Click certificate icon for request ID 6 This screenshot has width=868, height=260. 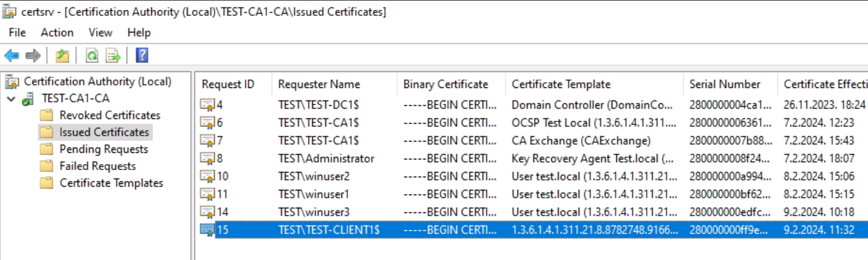208,122
